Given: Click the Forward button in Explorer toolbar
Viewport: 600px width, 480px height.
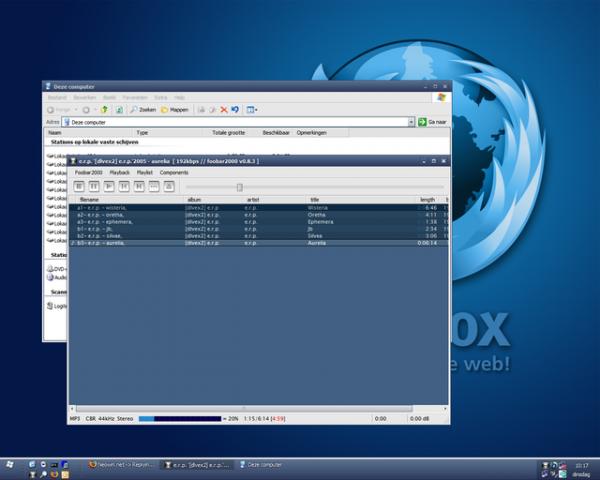Looking at the screenshot, I should tap(86, 110).
